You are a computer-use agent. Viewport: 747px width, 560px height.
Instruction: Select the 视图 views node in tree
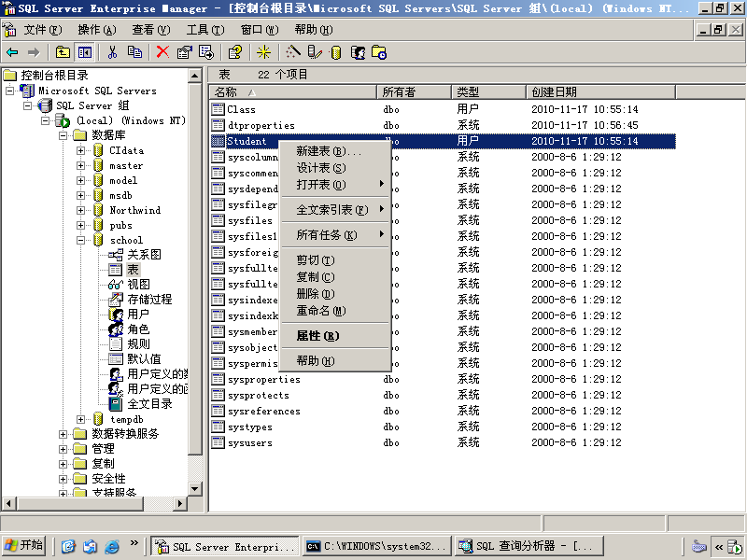coord(138,285)
